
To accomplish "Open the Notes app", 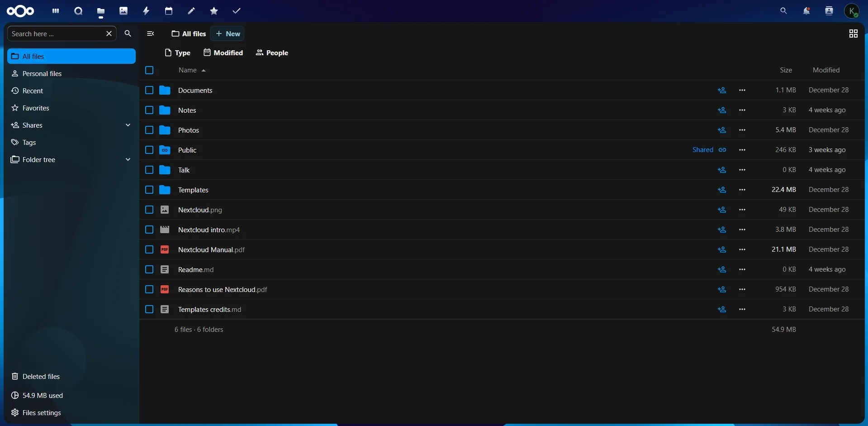I will coord(191,11).
